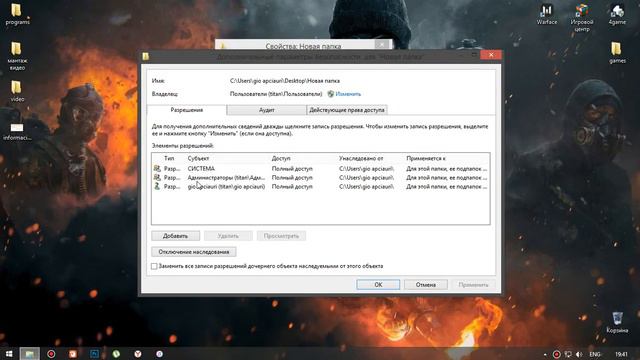
Task: Open the Корзина recycle bin
Action: pyautogui.click(x=617, y=322)
